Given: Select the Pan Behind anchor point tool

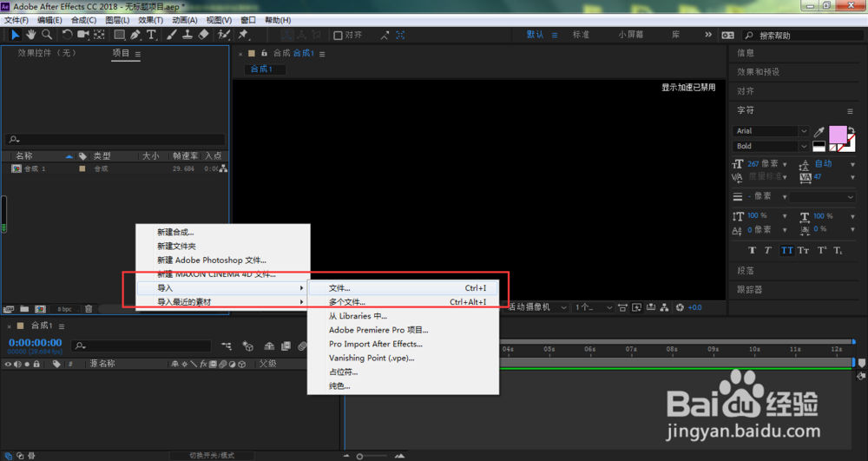Looking at the screenshot, I should tap(99, 35).
